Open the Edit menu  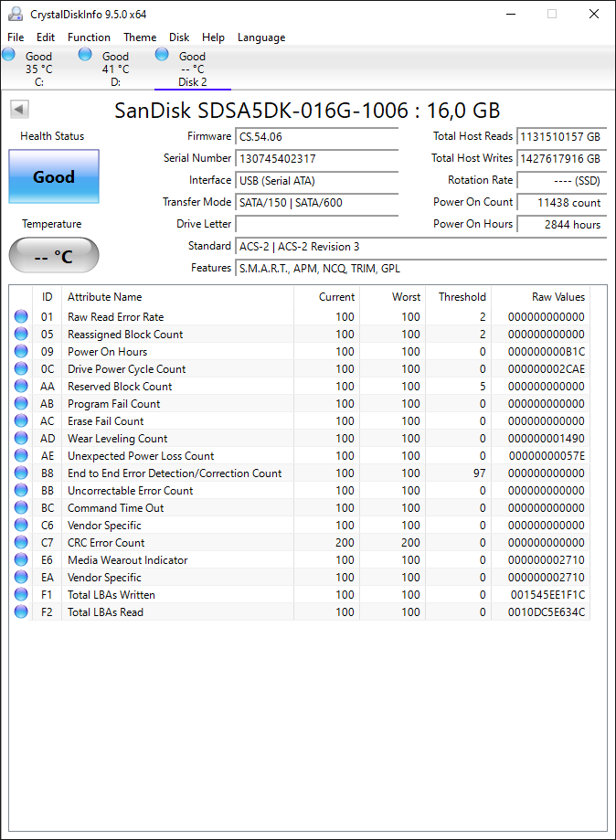(x=46, y=37)
